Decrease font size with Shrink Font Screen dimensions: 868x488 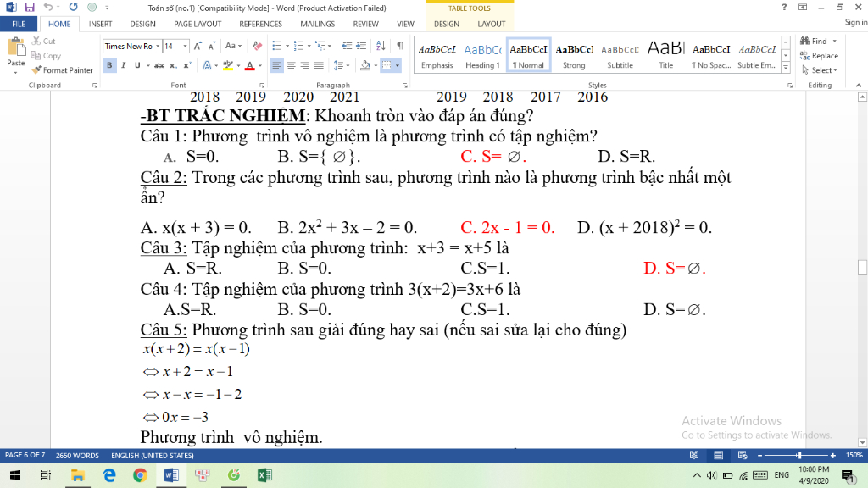coord(211,46)
